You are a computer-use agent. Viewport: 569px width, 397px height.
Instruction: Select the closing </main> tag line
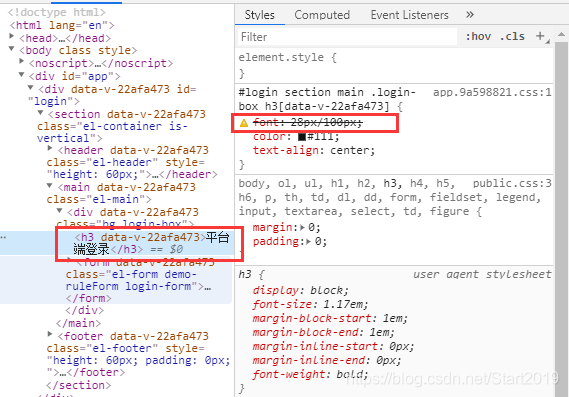[x=78, y=323]
